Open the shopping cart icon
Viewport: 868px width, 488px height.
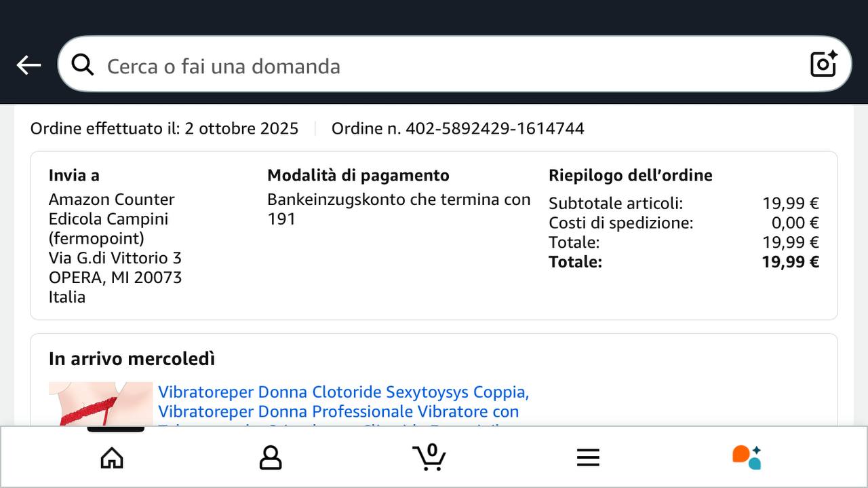[429, 457]
